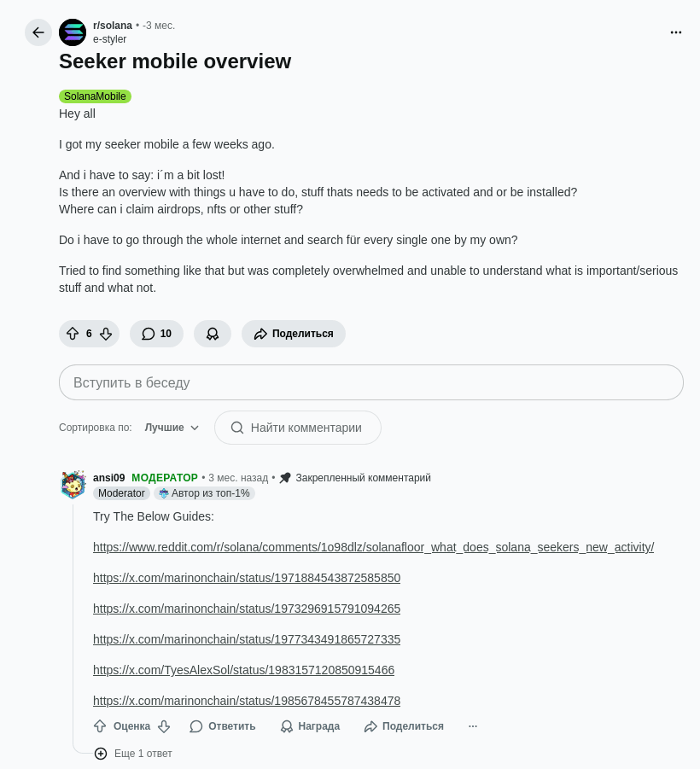Reply to the comment with Ответить
The image size is (700, 769).
(x=223, y=726)
